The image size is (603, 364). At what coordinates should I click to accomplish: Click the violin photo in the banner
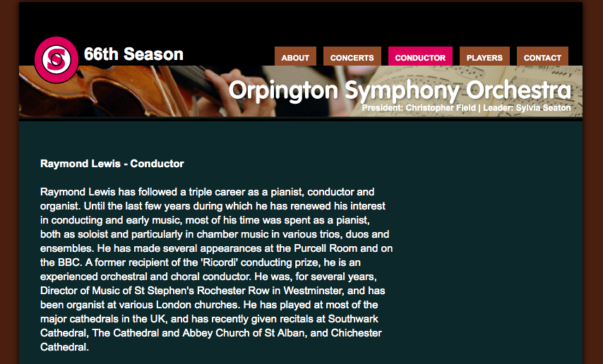pyautogui.click(x=127, y=92)
